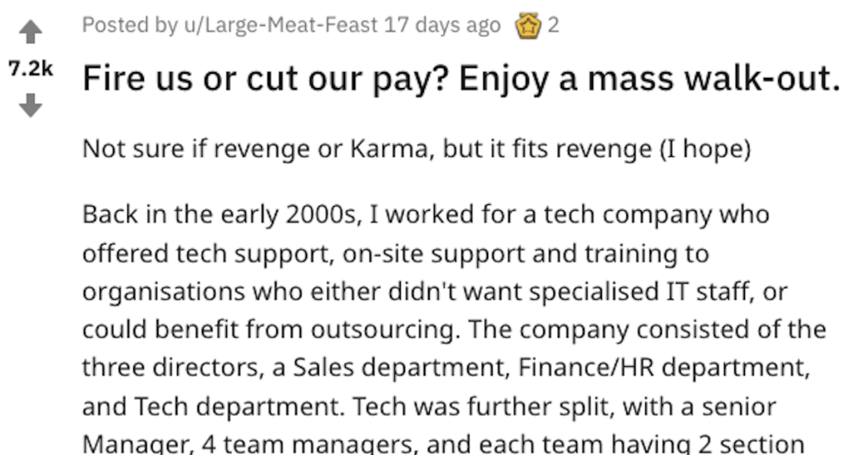Click the Posted by label

pyautogui.click(x=130, y=25)
